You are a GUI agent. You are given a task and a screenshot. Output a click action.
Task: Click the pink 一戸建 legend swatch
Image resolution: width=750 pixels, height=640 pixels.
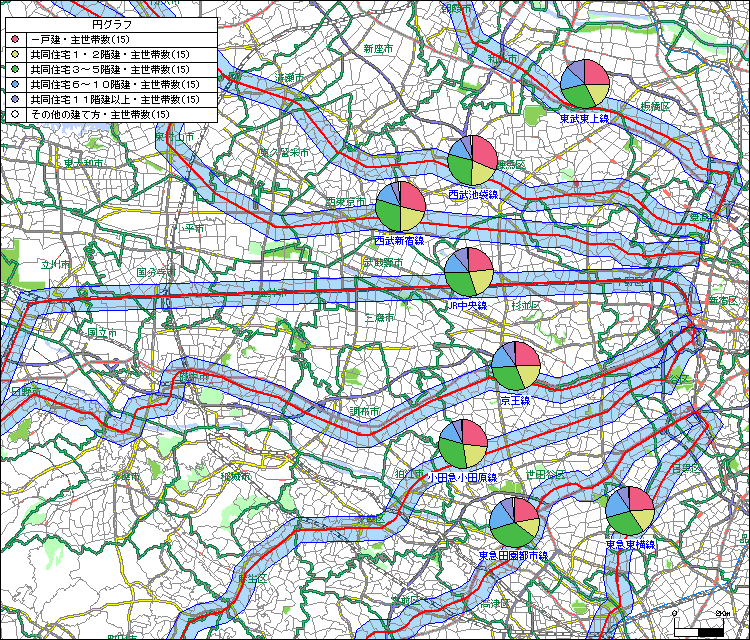(x=14, y=38)
